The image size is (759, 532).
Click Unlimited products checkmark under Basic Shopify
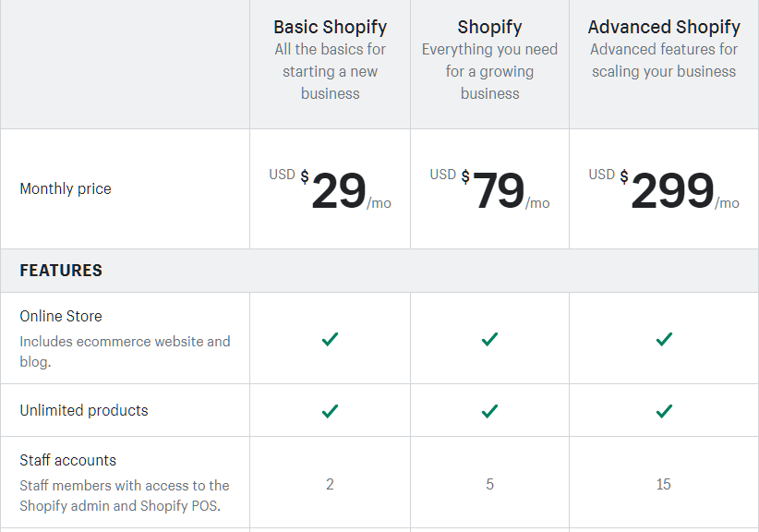pyautogui.click(x=331, y=411)
